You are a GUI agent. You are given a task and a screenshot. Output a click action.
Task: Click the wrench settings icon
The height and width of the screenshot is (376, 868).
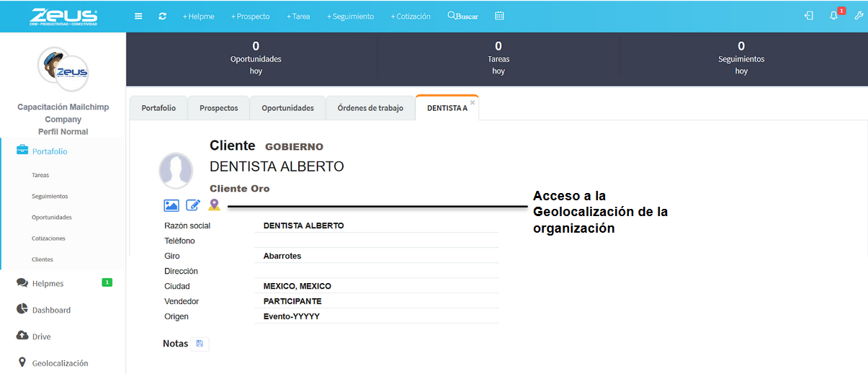point(859,16)
